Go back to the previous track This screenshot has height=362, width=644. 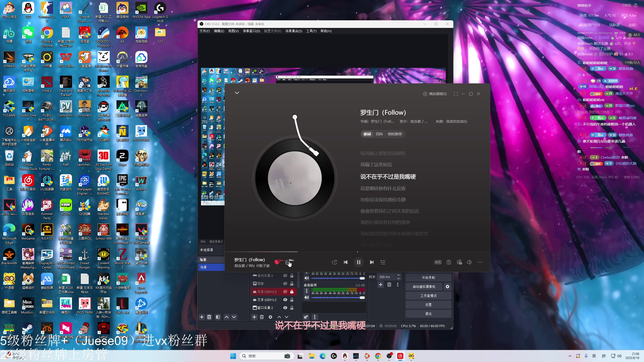[x=346, y=262]
